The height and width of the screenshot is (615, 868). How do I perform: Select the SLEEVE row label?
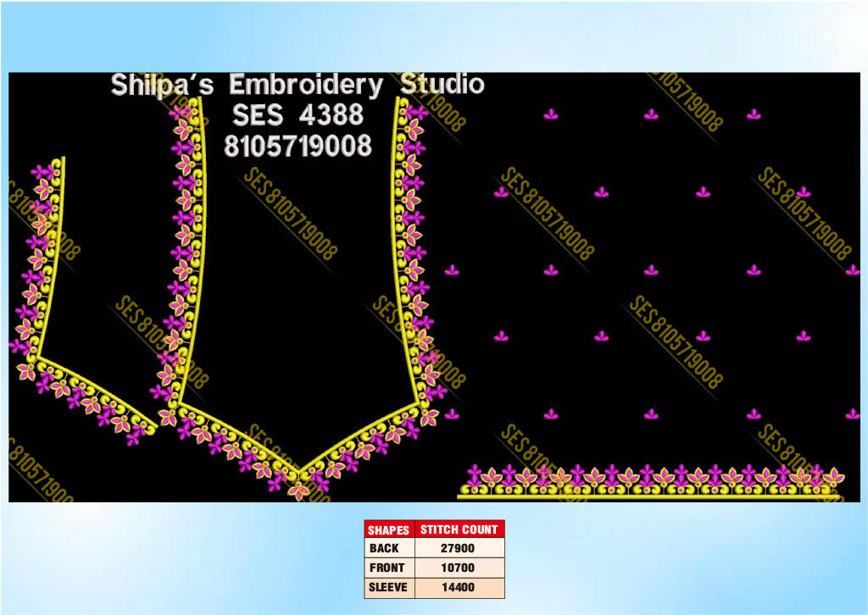388,587
